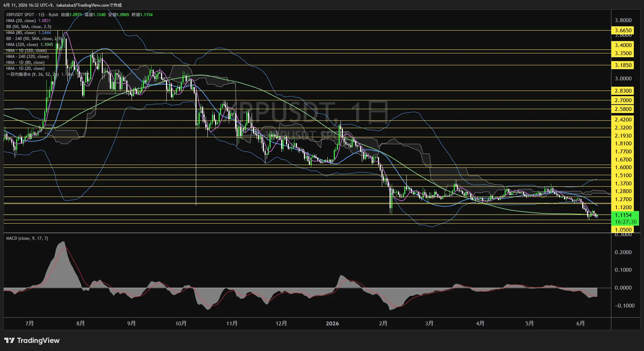Select the 1.7700 price level label
The image size is (644, 351).
(x=623, y=152)
